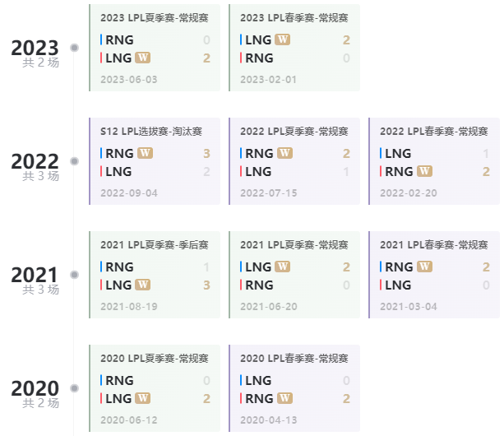Click the W badge on 2021-08-19 match

click(x=143, y=285)
